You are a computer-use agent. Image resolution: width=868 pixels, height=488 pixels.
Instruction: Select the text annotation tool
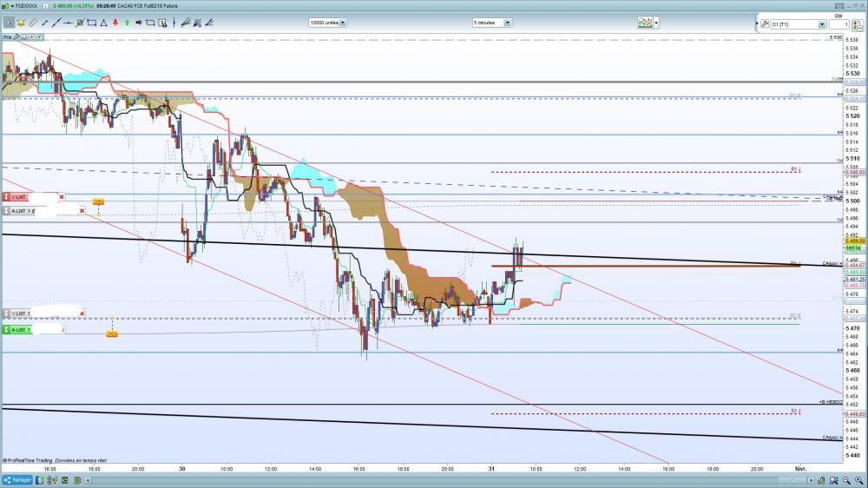coord(162,23)
